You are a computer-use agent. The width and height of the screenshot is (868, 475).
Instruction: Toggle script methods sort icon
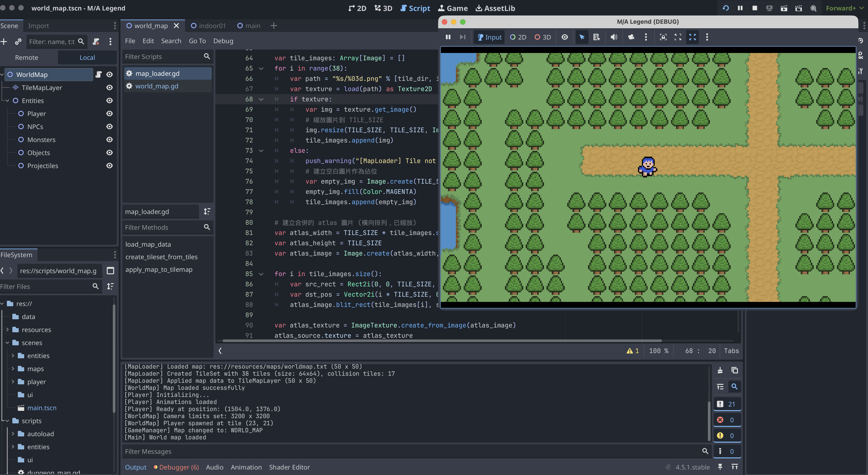(x=207, y=211)
